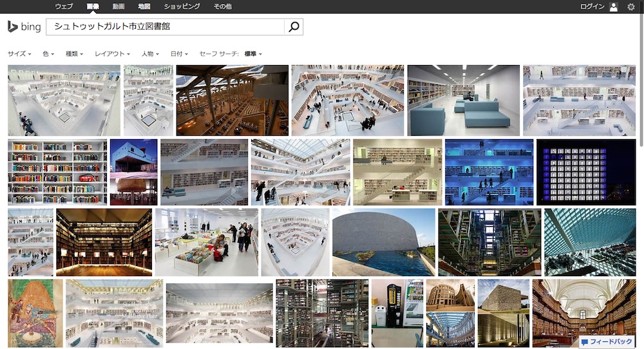
Task: Open the vending machine photo thumbnail
Action: [x=397, y=312]
